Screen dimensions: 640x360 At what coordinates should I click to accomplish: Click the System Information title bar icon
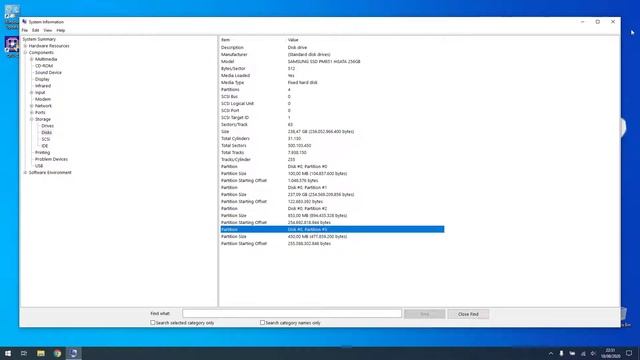tap(24, 22)
